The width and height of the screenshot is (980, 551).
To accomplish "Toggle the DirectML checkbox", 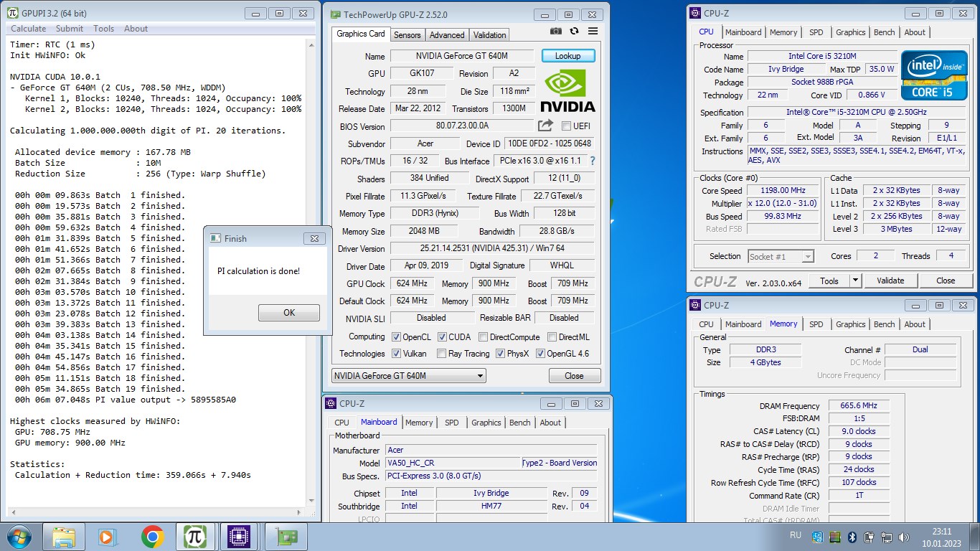I will 552,336.
